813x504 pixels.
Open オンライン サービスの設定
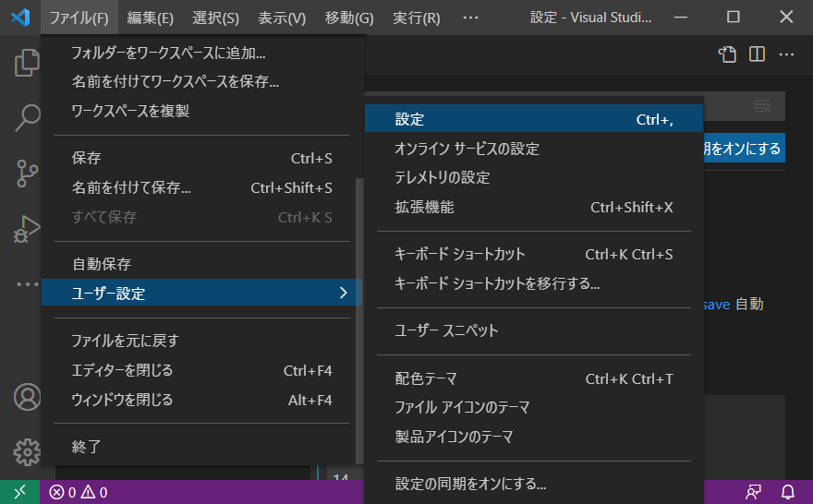534,149
